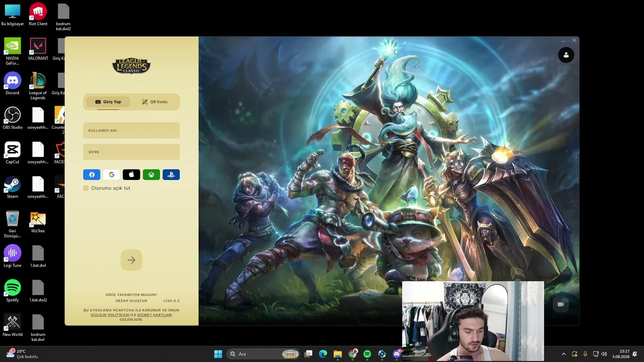The image size is (644, 362).
Task: Sign in with the PlayStation icon
Action: click(x=171, y=174)
